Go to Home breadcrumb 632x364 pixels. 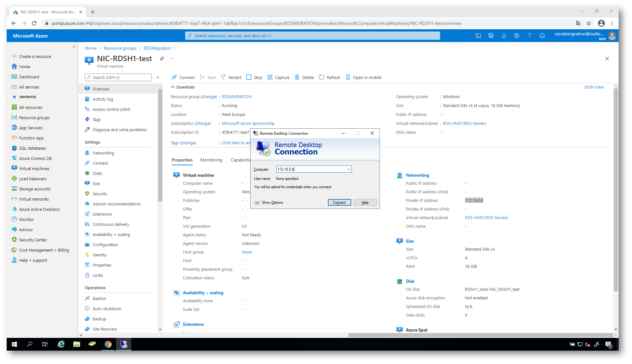[91, 48]
